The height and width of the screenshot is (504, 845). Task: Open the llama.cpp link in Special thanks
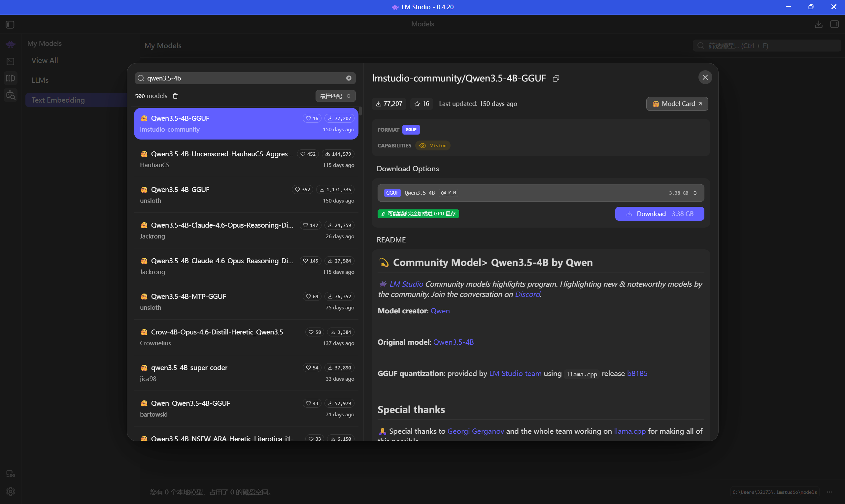tap(629, 431)
